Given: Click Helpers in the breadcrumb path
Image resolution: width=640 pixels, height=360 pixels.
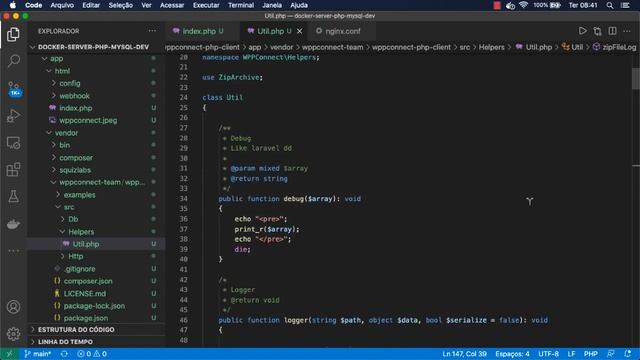Looking at the screenshot, I should pos(491,47).
